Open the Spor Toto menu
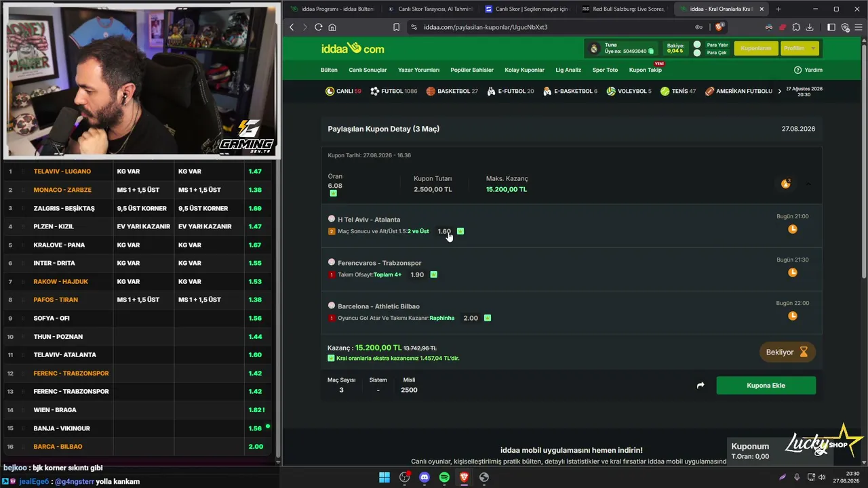Image resolution: width=868 pixels, height=488 pixels. click(605, 70)
